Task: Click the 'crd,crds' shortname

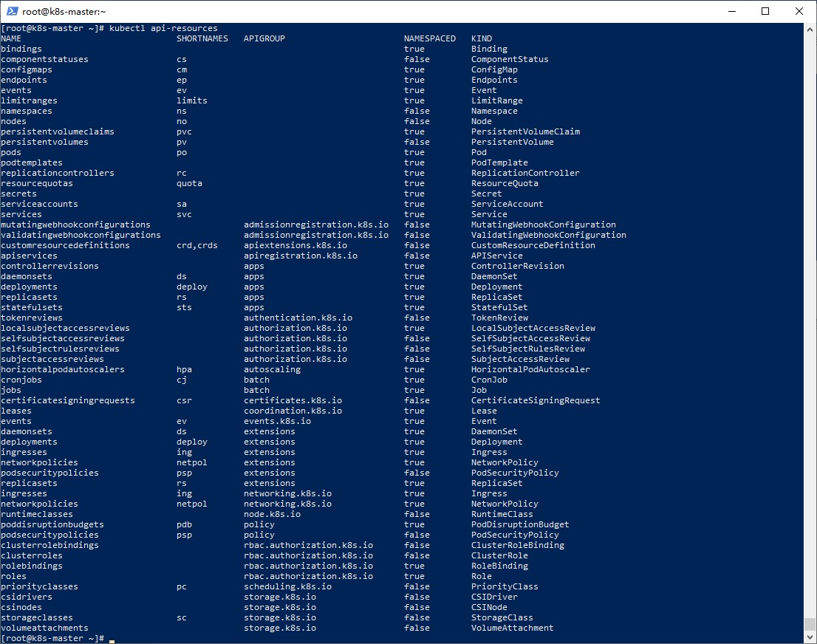Action: (x=197, y=245)
